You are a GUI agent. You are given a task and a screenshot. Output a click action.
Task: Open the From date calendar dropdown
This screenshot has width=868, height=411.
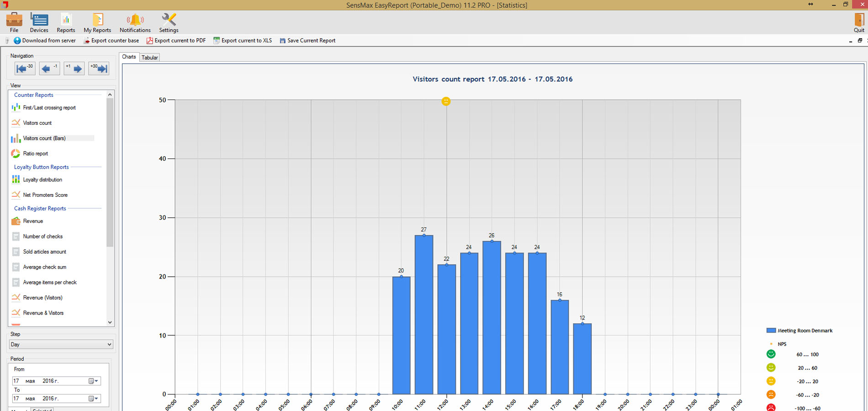click(x=93, y=381)
